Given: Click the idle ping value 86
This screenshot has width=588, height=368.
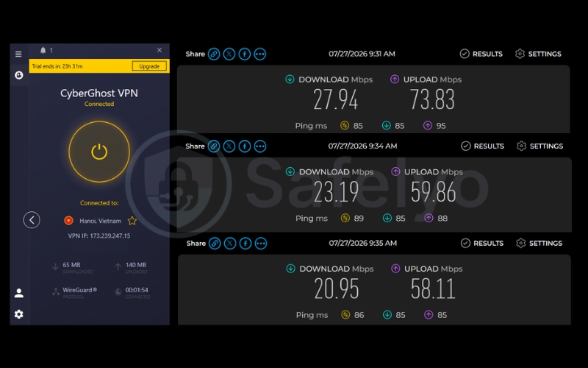Looking at the screenshot, I should (359, 315).
